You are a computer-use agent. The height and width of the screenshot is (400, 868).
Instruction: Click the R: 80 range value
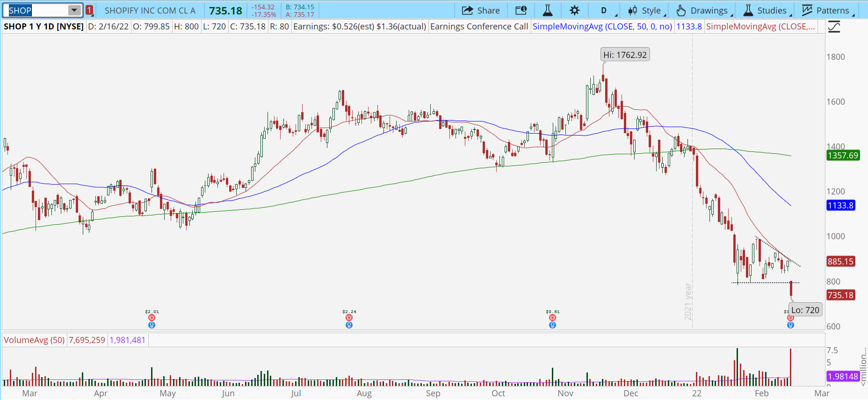(280, 27)
